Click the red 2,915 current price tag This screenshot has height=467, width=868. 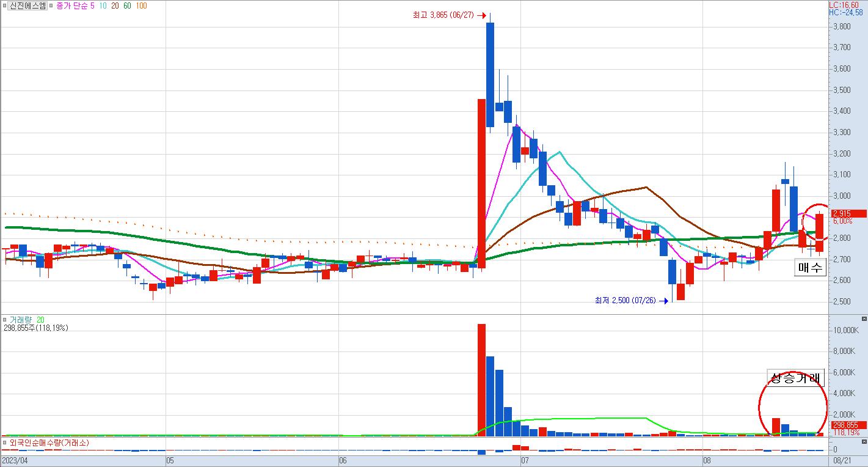pos(848,213)
